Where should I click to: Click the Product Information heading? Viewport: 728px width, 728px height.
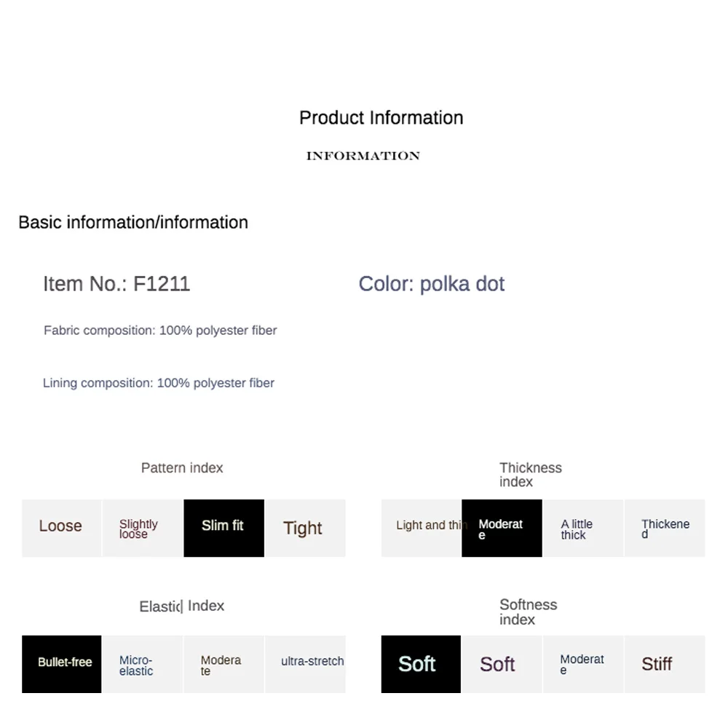381,118
